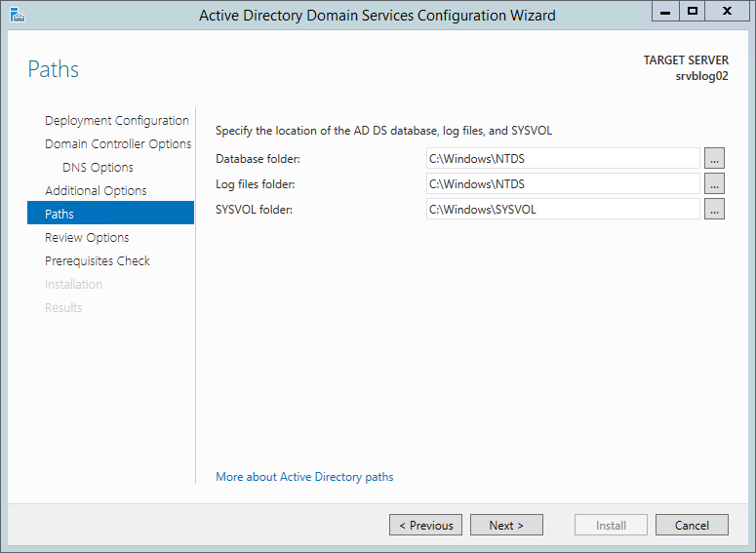The height and width of the screenshot is (553, 756).
Task: Open the Prerequisites Check step
Action: pyautogui.click(x=98, y=260)
